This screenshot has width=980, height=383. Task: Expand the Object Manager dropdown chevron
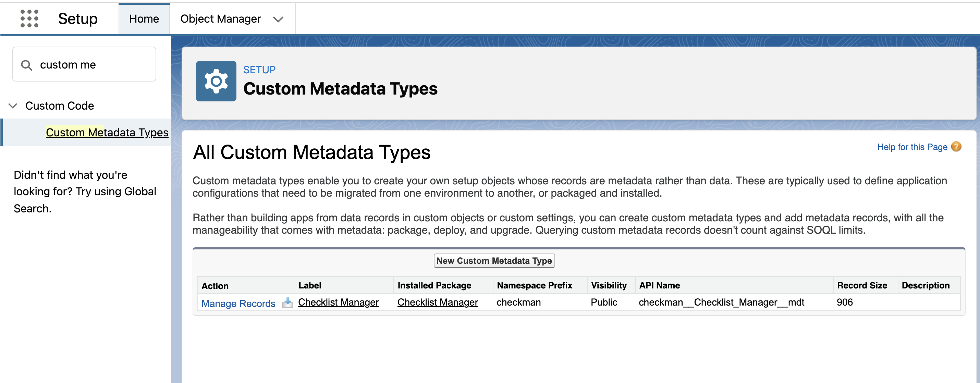(x=278, y=20)
